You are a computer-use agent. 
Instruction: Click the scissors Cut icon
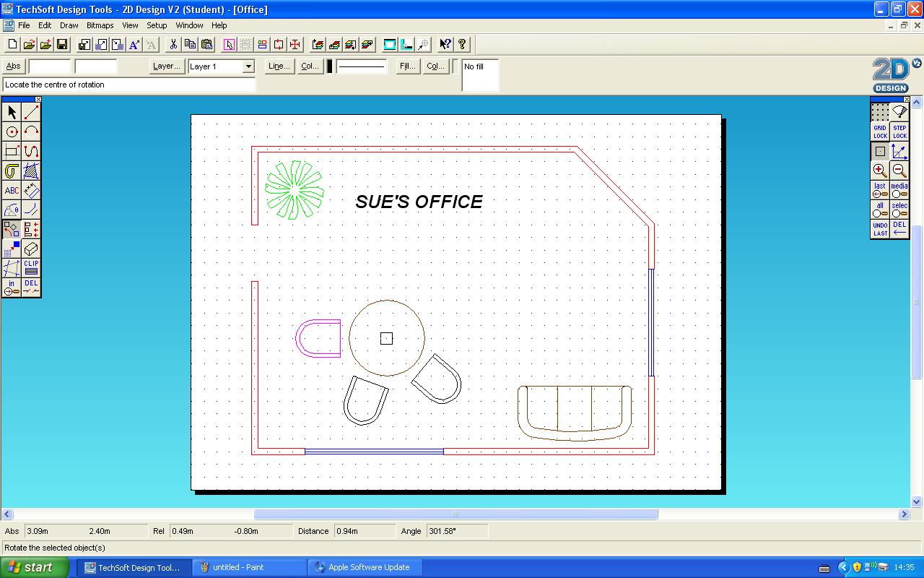[x=173, y=44]
